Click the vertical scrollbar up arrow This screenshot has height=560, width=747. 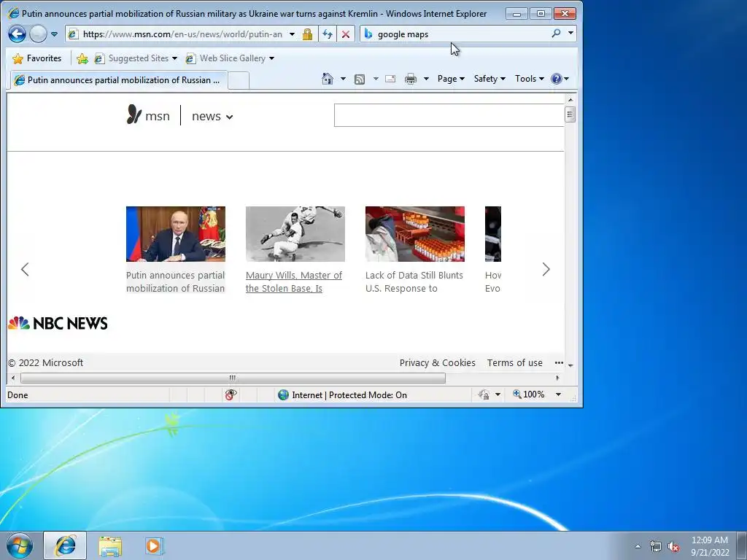(570, 100)
